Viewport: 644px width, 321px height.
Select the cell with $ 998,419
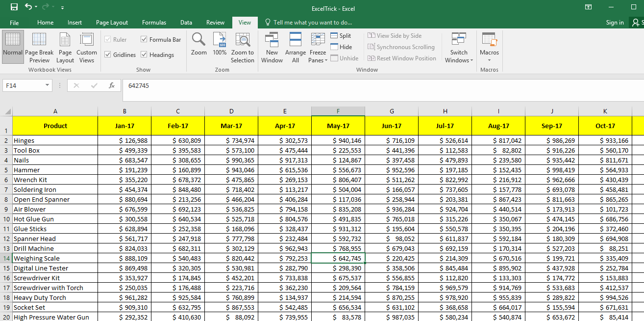(x=552, y=170)
